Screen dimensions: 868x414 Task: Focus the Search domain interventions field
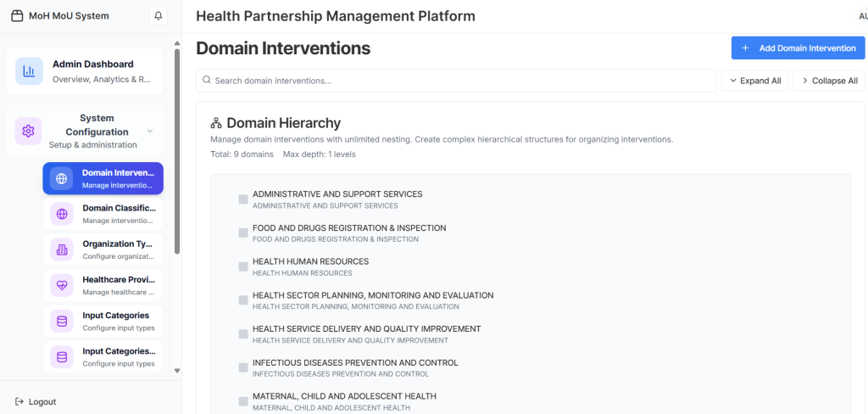pyautogui.click(x=455, y=81)
